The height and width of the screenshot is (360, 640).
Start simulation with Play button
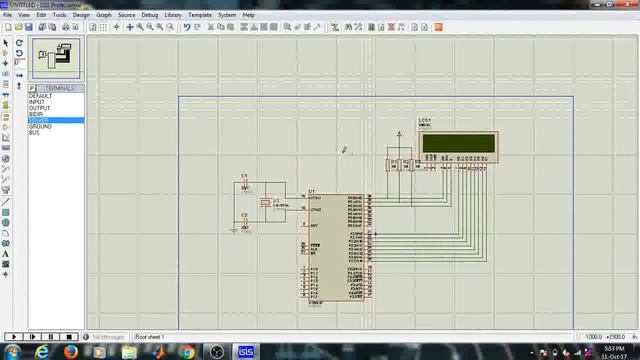14,337
